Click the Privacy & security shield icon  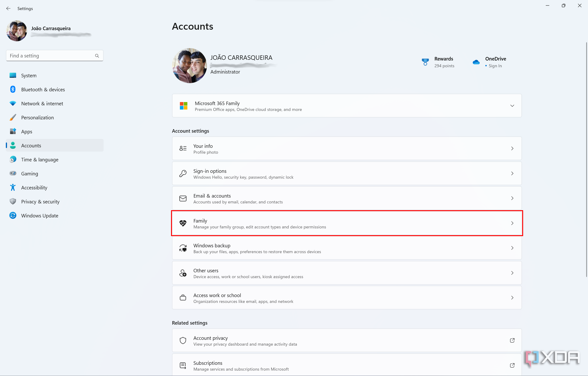tap(13, 202)
